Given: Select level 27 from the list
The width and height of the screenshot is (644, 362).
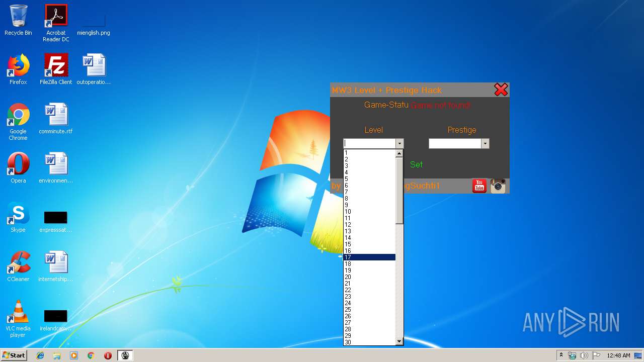Looking at the screenshot, I should [x=369, y=323].
